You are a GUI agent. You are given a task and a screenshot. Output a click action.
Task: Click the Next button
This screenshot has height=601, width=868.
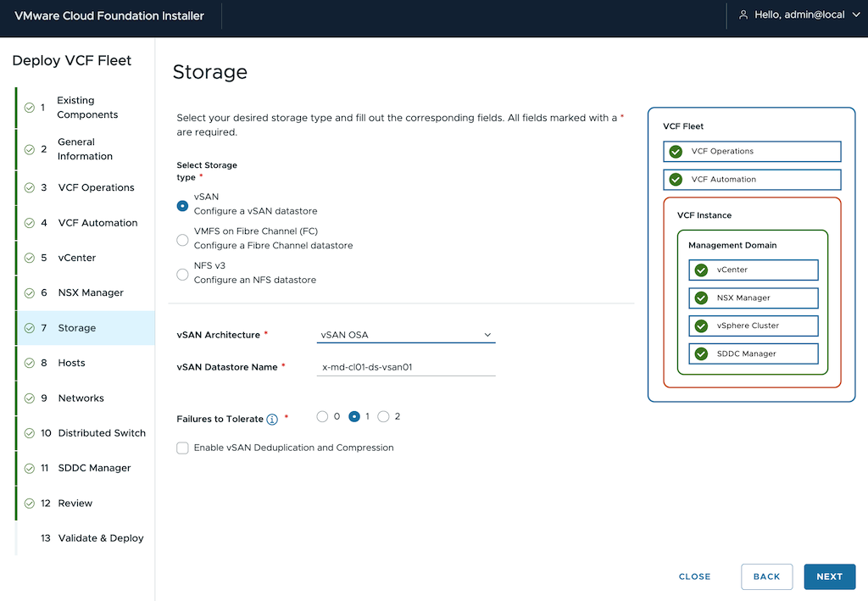tap(829, 576)
